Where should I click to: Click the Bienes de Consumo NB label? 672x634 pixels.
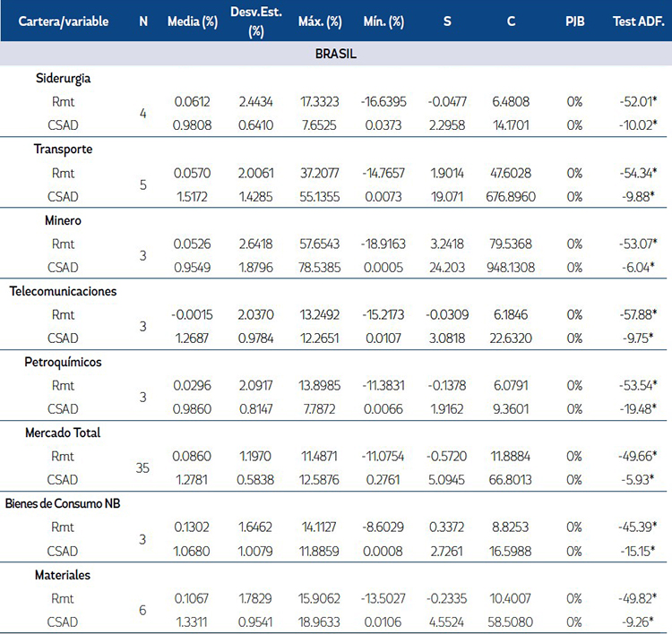tap(75, 503)
